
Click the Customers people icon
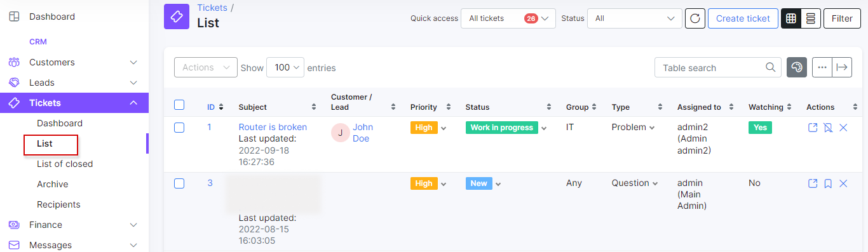coord(14,62)
